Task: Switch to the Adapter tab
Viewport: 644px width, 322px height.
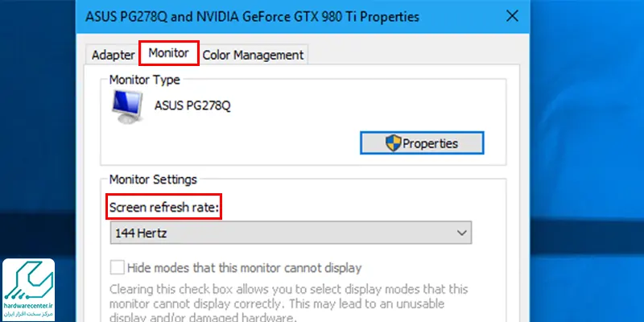Action: click(113, 55)
